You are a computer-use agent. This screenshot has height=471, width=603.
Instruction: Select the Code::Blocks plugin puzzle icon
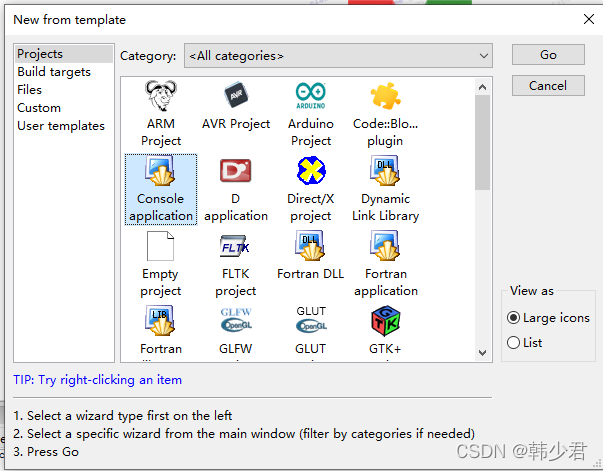(385, 96)
